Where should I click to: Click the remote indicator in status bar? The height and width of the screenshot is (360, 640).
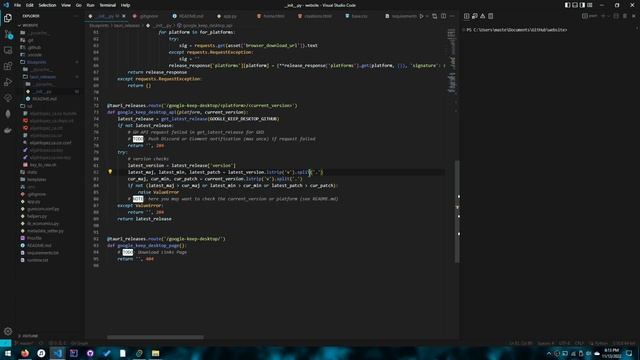(x=5, y=343)
